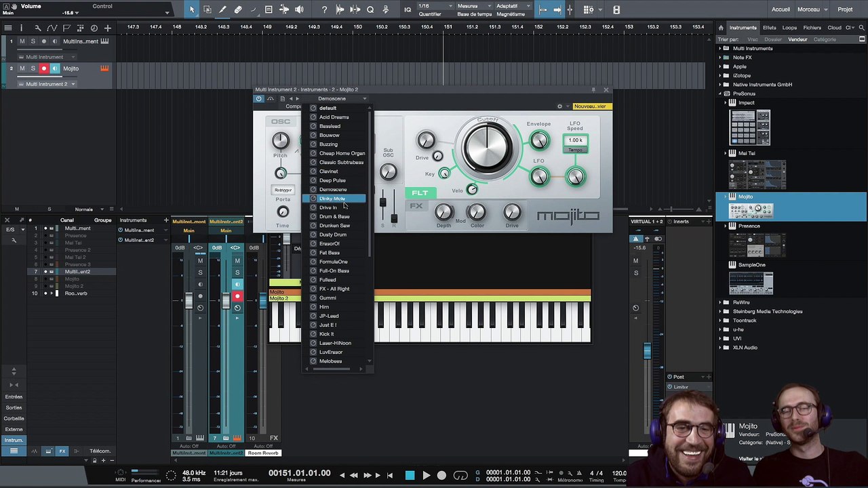Select the Range tool
The height and width of the screenshot is (488, 868).
point(207,9)
